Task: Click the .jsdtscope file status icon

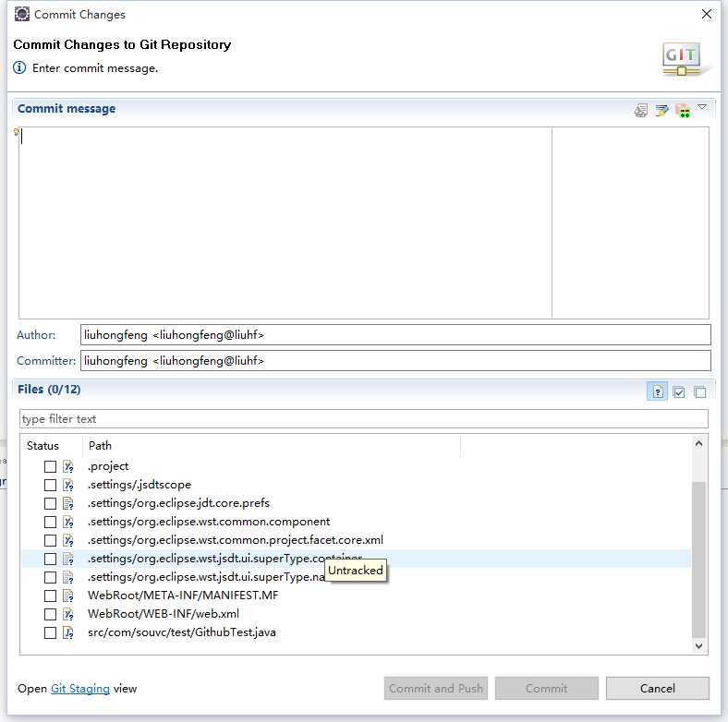Action: pos(68,485)
